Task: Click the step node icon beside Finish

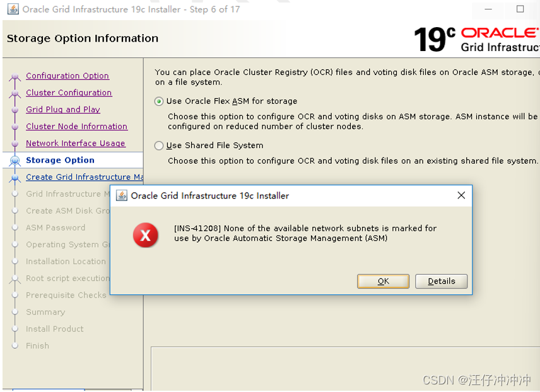Action: 15,345
